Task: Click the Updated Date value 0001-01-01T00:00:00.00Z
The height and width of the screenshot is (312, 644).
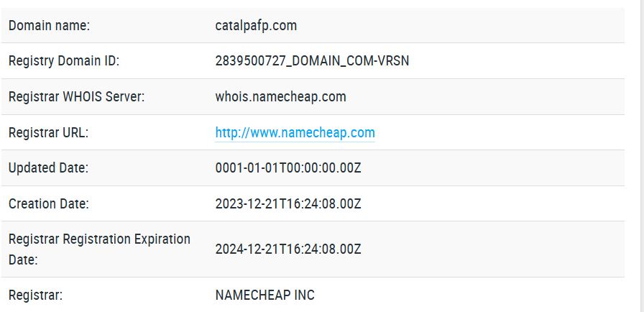Action: [288, 168]
